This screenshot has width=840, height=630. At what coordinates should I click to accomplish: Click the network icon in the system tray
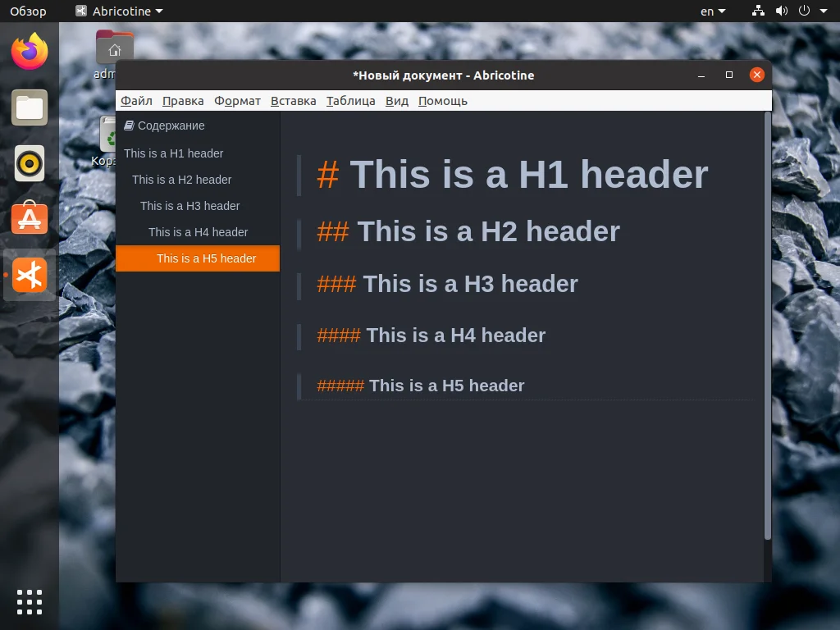pyautogui.click(x=757, y=11)
